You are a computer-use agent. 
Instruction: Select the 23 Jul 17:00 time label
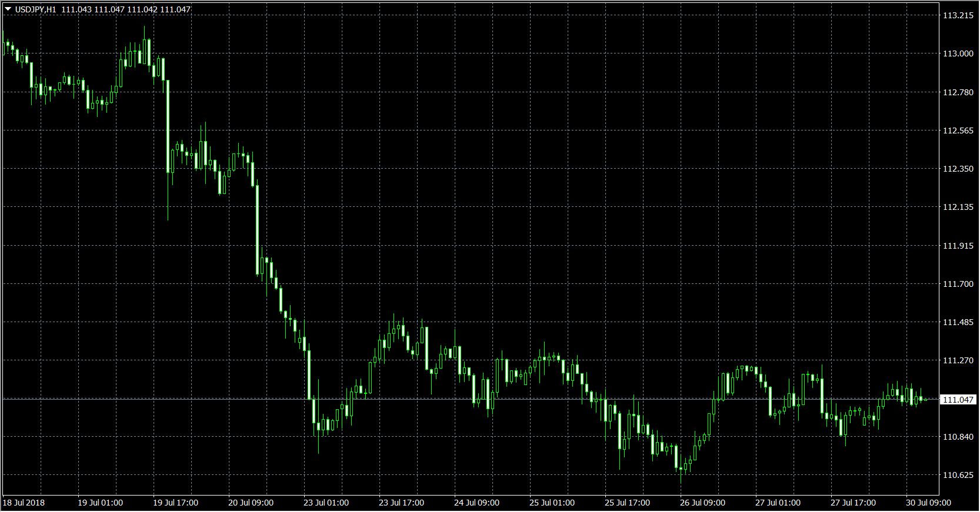401,503
